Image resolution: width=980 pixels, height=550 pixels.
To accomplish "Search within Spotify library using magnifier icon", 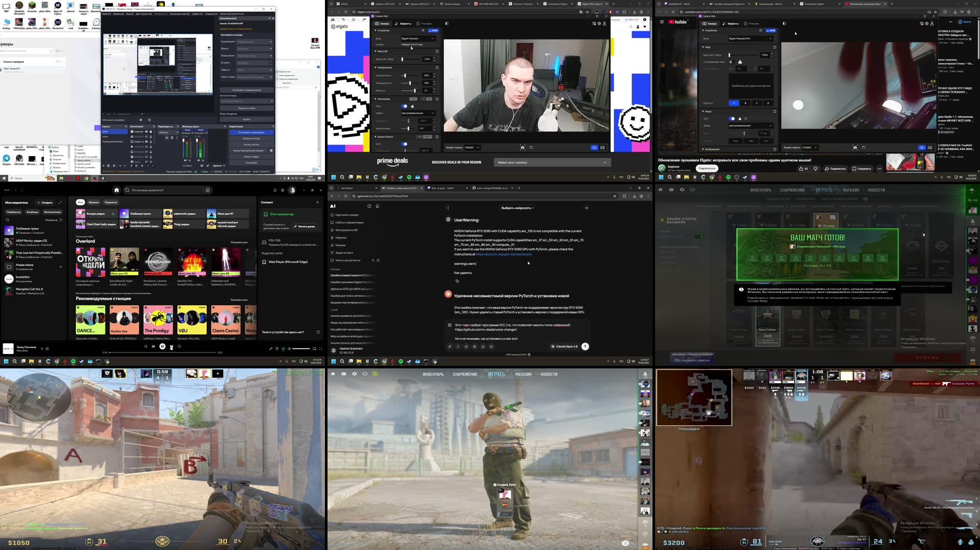I will coord(7,220).
